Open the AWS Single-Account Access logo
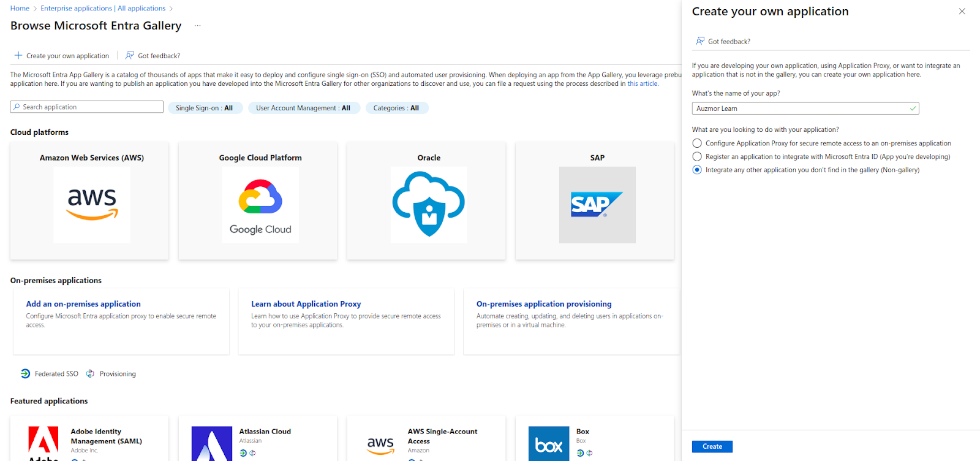The width and height of the screenshot is (980, 461). [x=380, y=444]
